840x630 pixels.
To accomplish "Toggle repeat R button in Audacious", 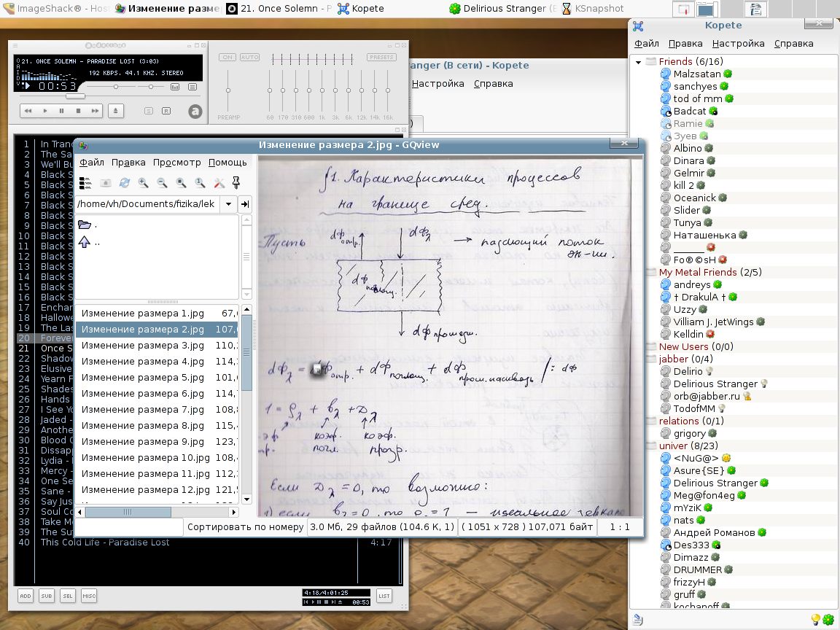I will [166, 111].
